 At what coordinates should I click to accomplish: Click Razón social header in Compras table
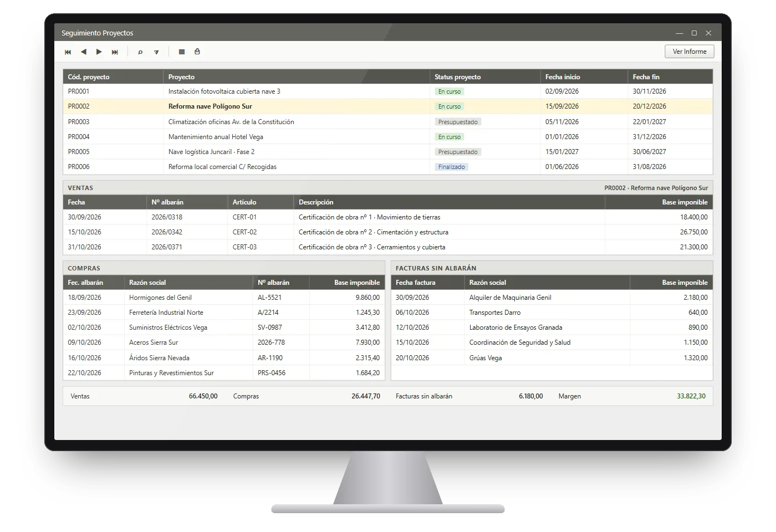(x=188, y=283)
